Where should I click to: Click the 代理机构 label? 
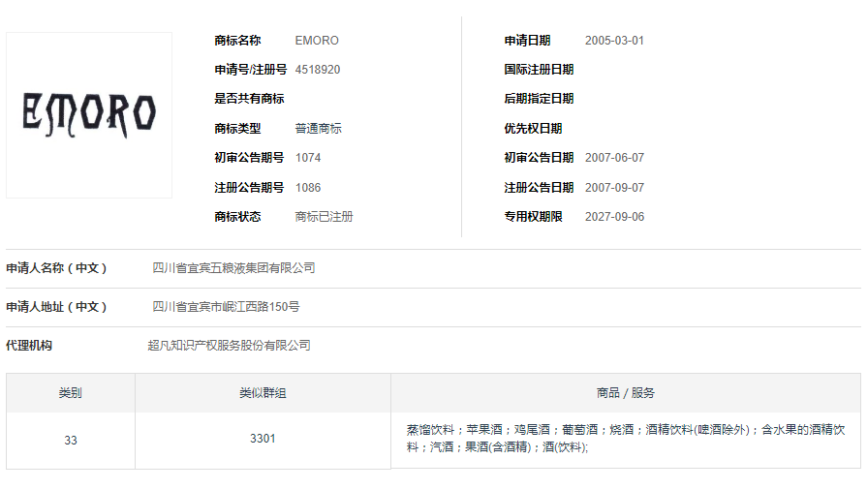pos(29,346)
